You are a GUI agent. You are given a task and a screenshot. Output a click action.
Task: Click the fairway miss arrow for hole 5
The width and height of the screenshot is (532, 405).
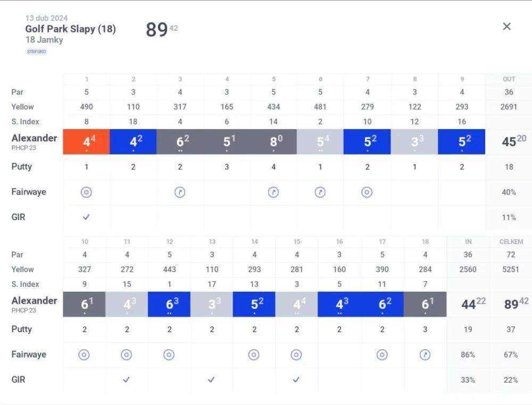tap(273, 192)
